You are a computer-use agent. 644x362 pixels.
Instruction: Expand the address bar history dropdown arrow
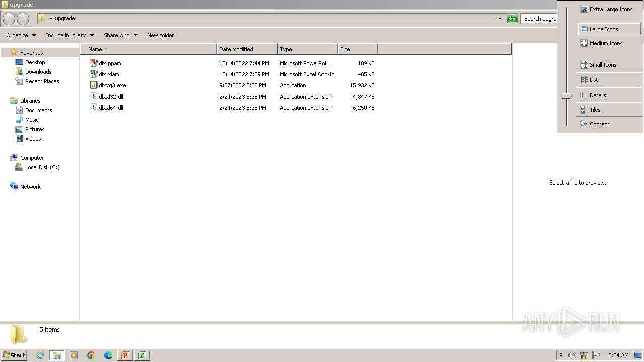click(500, 19)
